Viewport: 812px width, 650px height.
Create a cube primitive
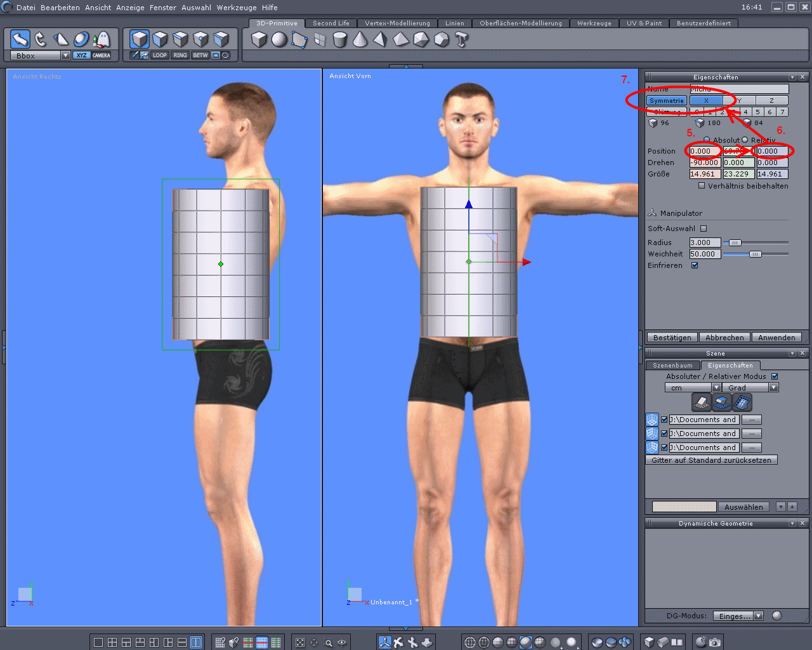pyautogui.click(x=259, y=40)
